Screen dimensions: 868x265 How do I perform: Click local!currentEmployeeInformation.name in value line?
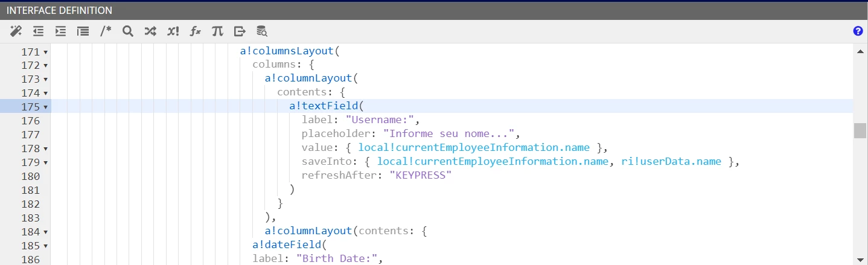click(x=474, y=147)
